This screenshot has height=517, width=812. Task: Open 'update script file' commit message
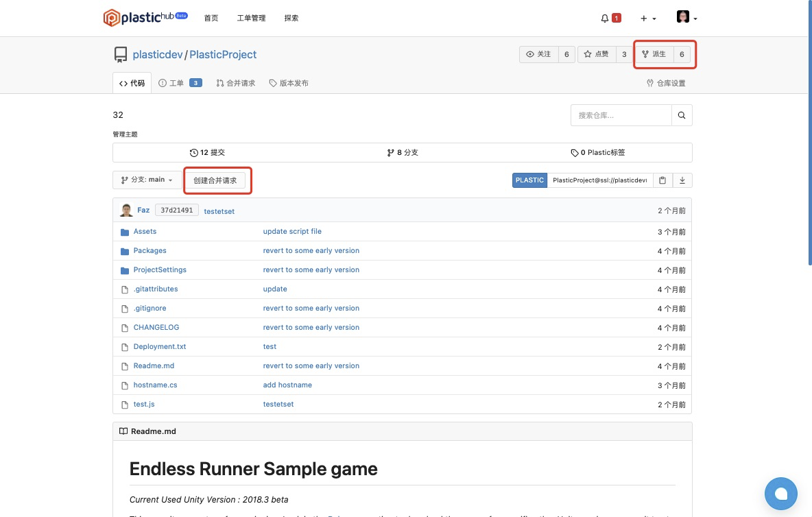pyautogui.click(x=292, y=231)
